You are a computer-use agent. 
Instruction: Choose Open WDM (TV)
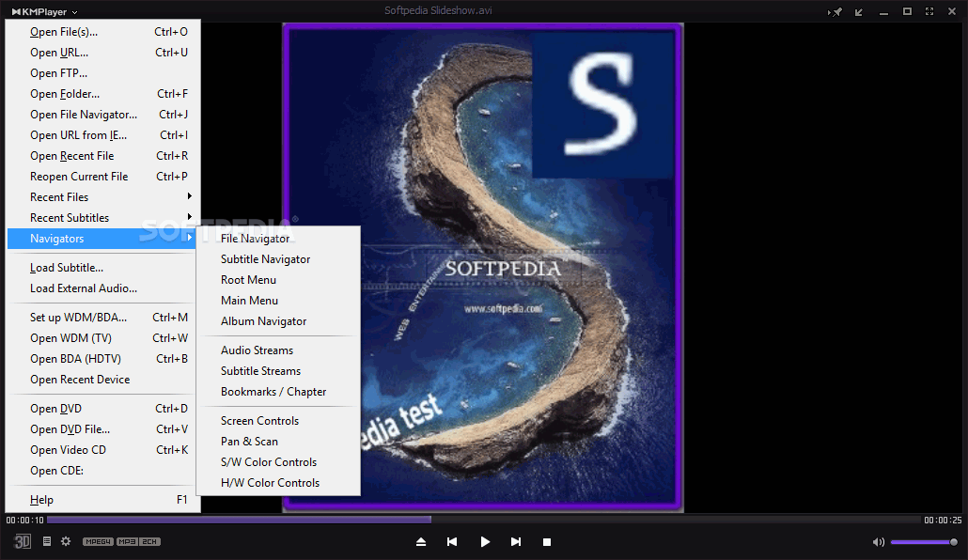pyautogui.click(x=103, y=338)
